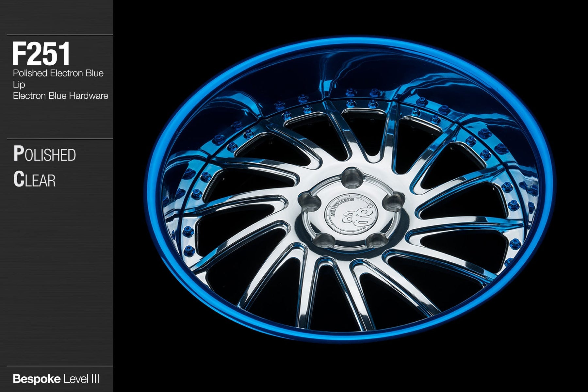The height and width of the screenshot is (392, 588).
Task: Click the 'Electron Blue Hardware' label
Action: click(60, 96)
